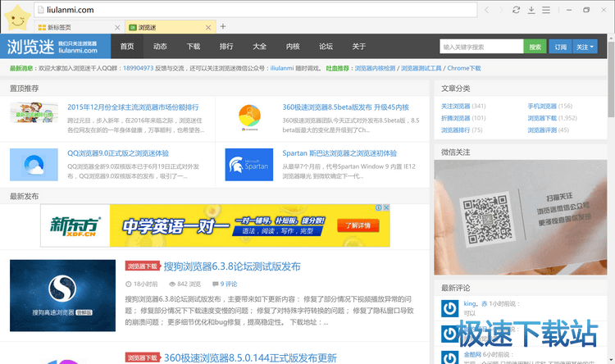
Task: Open the 关于 navigation item
Action: [359, 46]
